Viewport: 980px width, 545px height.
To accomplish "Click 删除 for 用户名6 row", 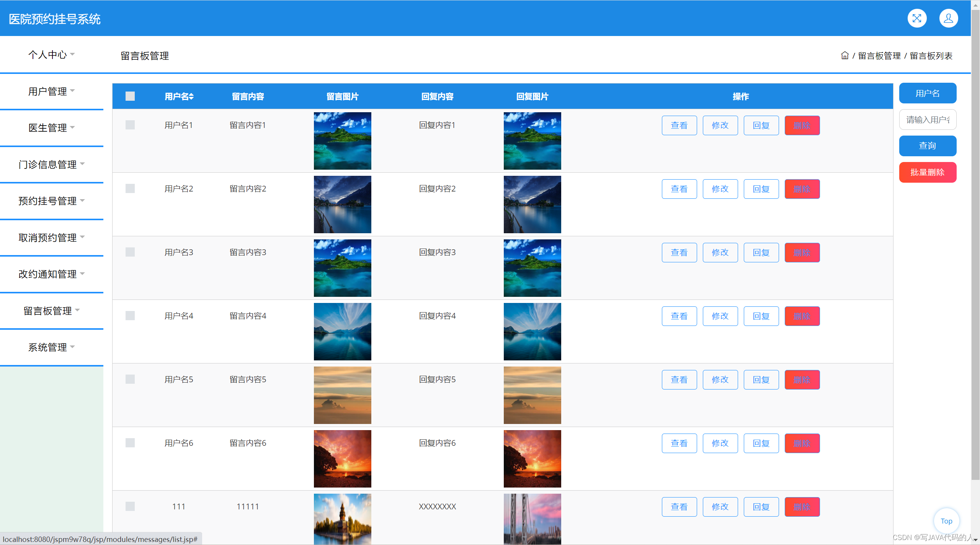I will pyautogui.click(x=802, y=443).
